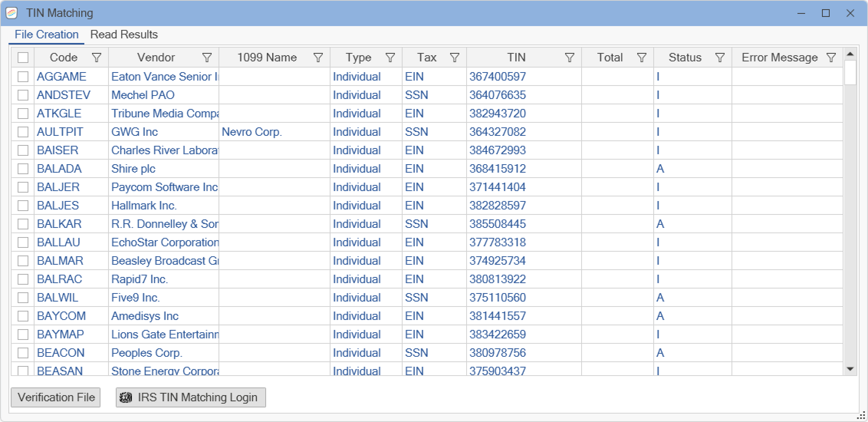The height and width of the screenshot is (422, 868).
Task: Open the Tax column filter icon
Action: pos(455,58)
